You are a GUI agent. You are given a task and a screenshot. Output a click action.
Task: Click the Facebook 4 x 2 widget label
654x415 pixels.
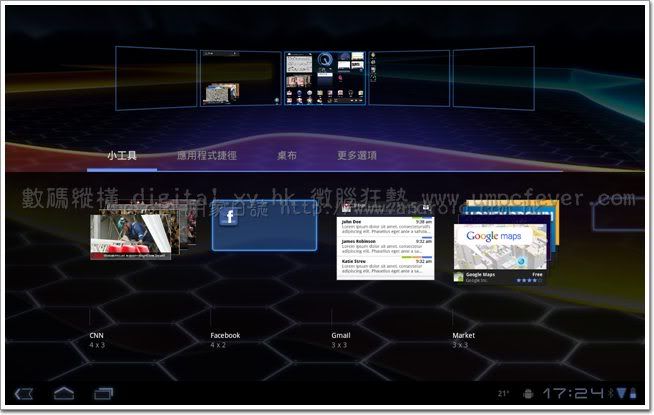pos(225,340)
